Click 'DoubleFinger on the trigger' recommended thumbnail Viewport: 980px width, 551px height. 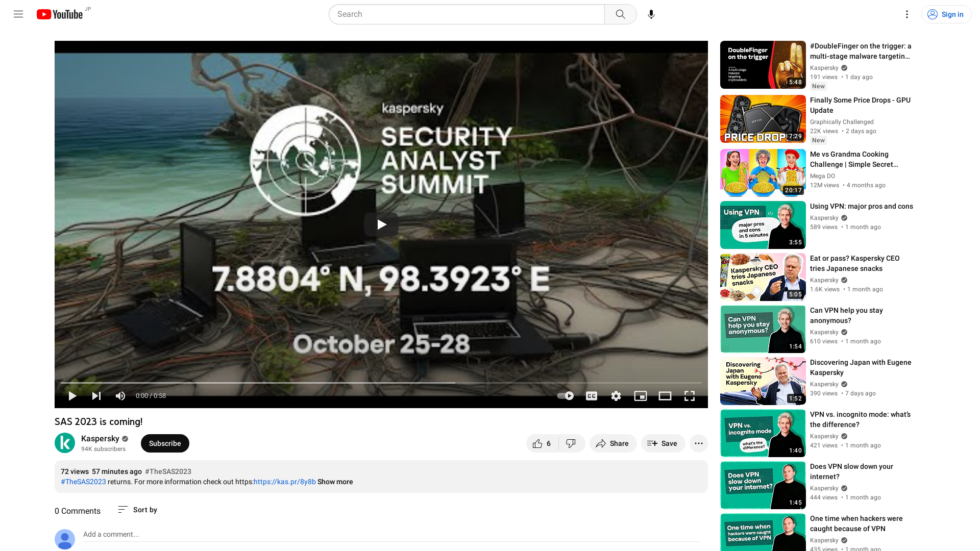click(763, 65)
